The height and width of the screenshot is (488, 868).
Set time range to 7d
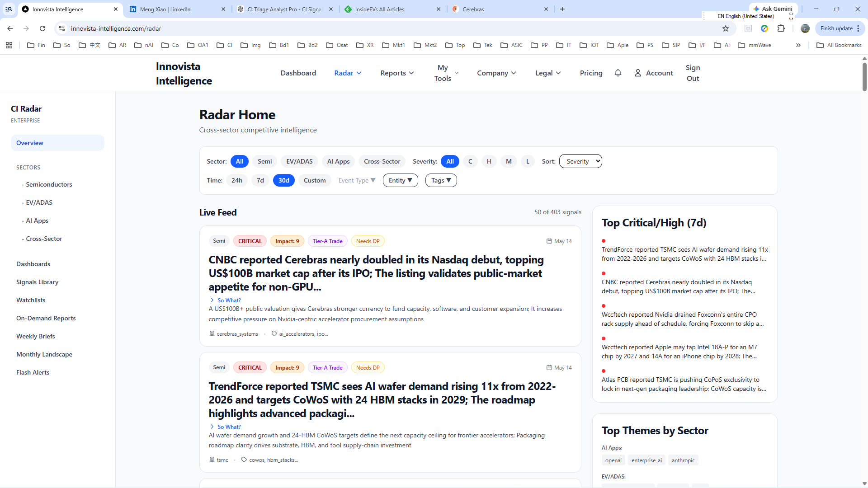[x=260, y=180]
